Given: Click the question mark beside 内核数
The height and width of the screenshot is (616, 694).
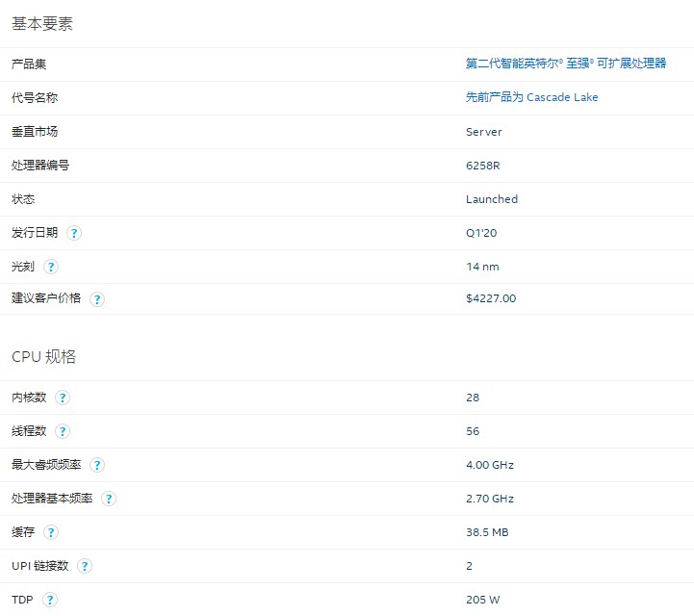Looking at the screenshot, I should (63, 398).
